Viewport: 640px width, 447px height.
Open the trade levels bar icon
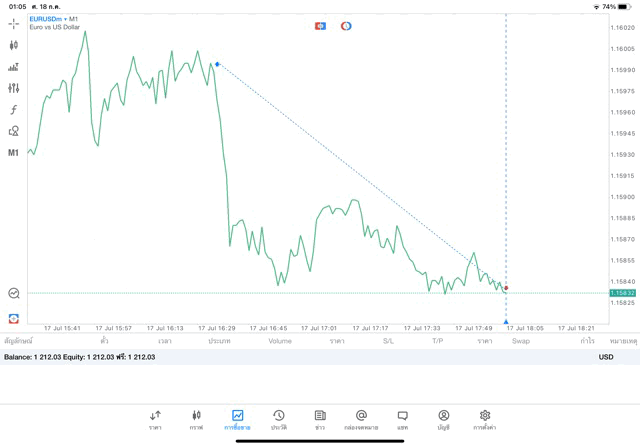[14, 67]
